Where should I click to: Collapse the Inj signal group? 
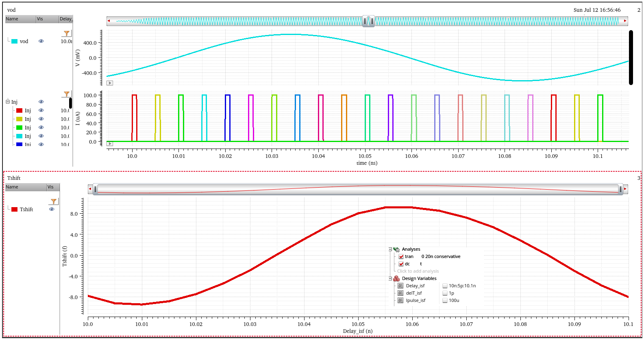tap(8, 101)
